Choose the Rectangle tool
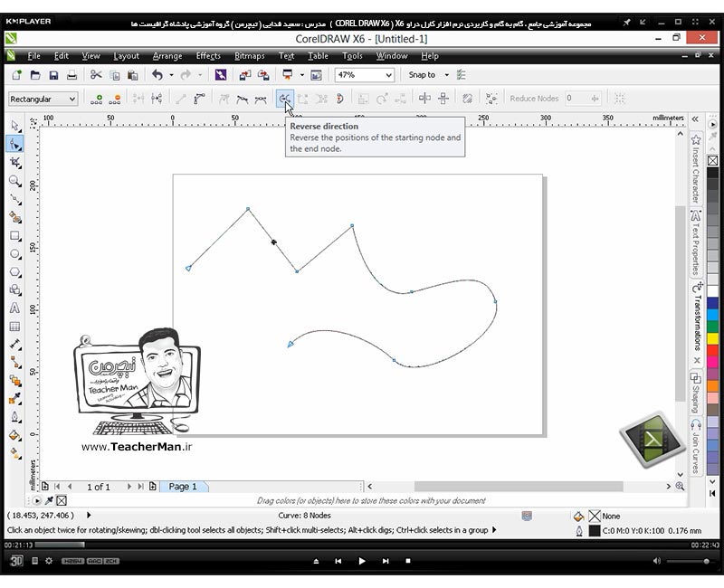This screenshot has width=724, height=588. (14, 236)
